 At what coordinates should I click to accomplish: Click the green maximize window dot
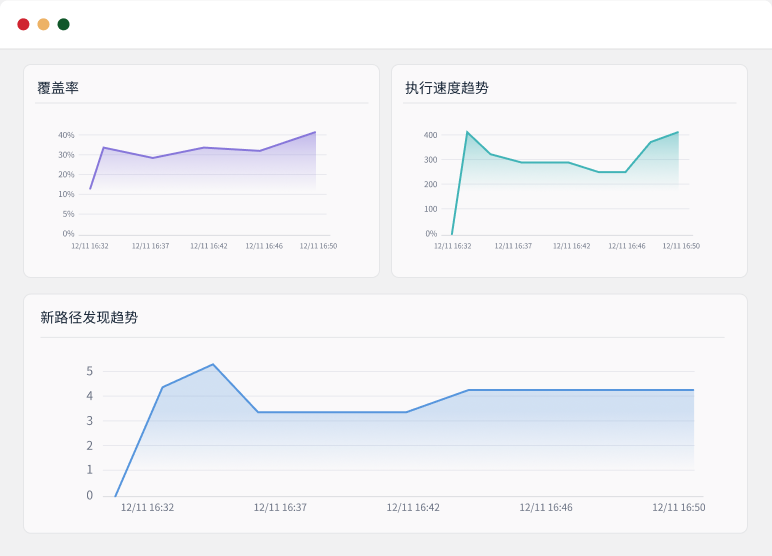(63, 24)
